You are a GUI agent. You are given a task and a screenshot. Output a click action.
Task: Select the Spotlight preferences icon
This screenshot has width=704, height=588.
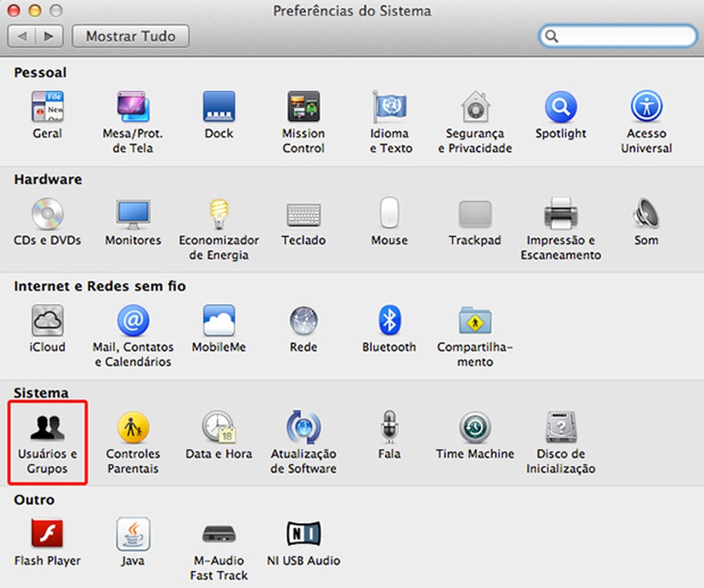561,108
